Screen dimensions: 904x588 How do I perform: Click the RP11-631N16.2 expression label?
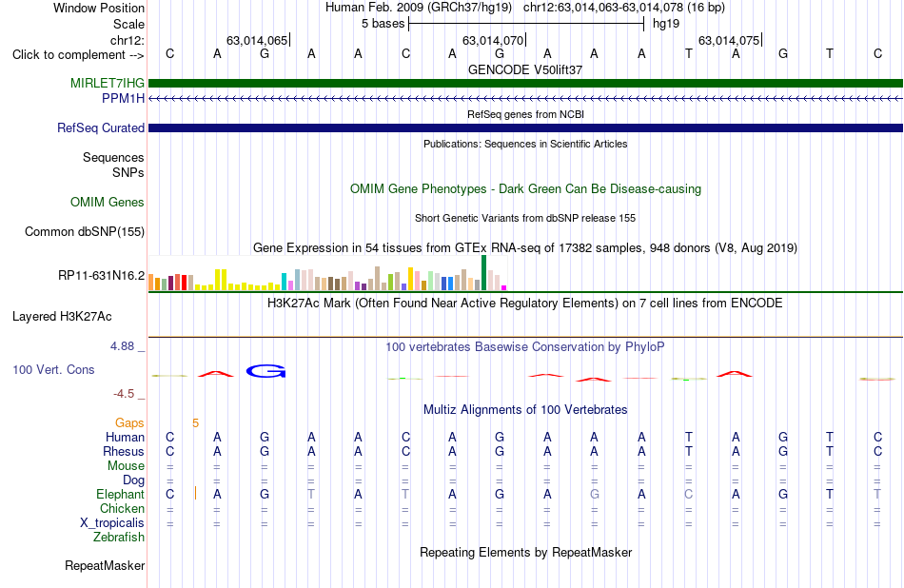tap(102, 276)
